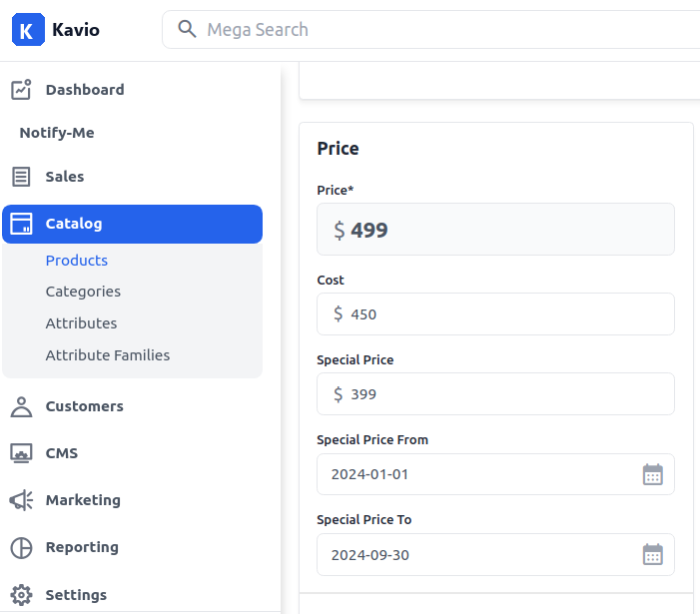
Task: Click the Special Price From date field
Action: (495, 474)
